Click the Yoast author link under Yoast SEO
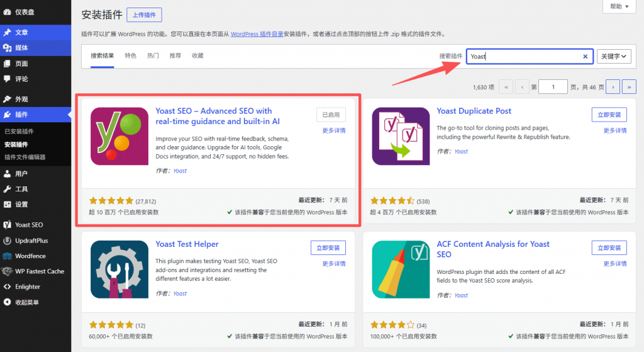The width and height of the screenshot is (644, 352). tap(180, 171)
